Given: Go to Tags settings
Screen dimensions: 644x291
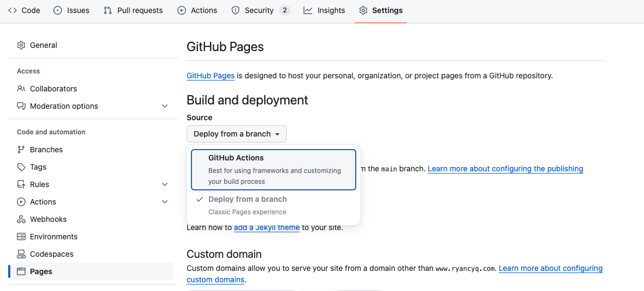Looking at the screenshot, I should 93,167.
